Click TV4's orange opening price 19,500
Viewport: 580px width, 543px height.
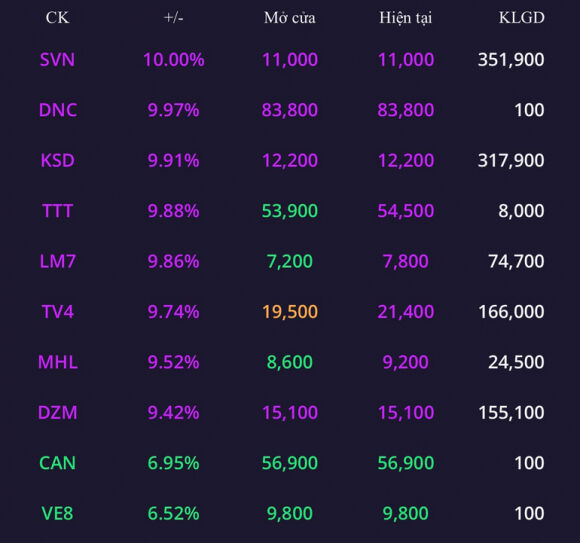[290, 312]
